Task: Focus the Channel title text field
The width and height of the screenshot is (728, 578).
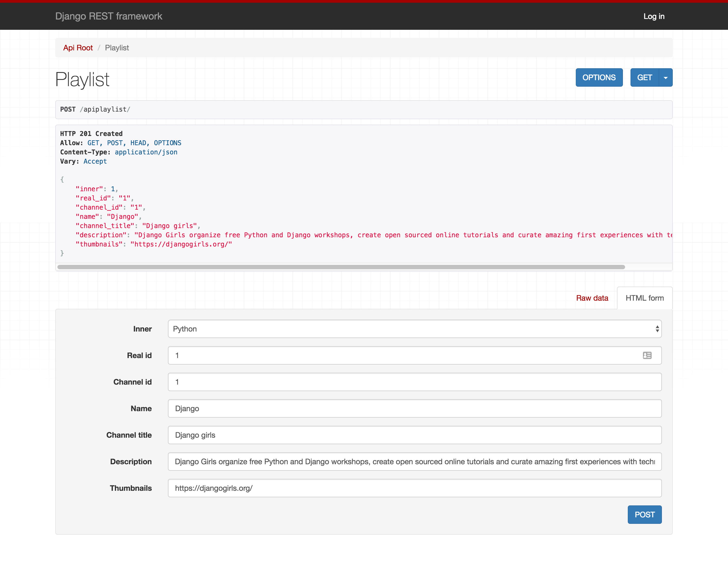Action: 414,435
